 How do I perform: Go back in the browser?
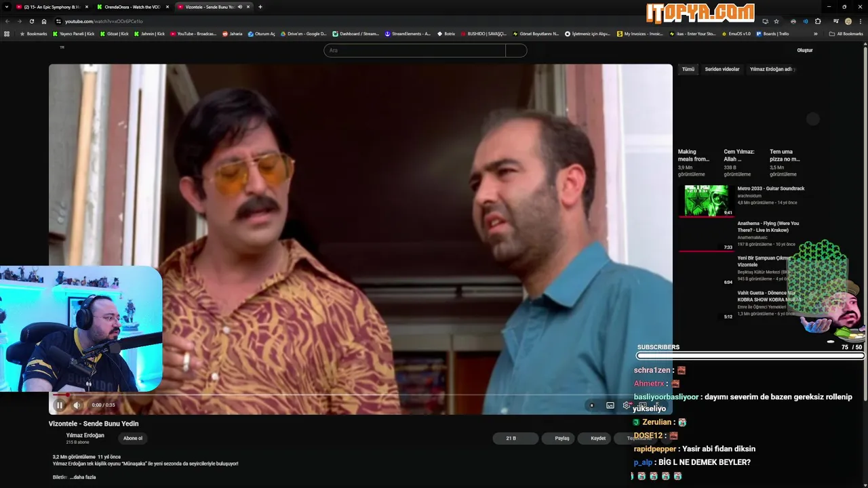click(7, 21)
